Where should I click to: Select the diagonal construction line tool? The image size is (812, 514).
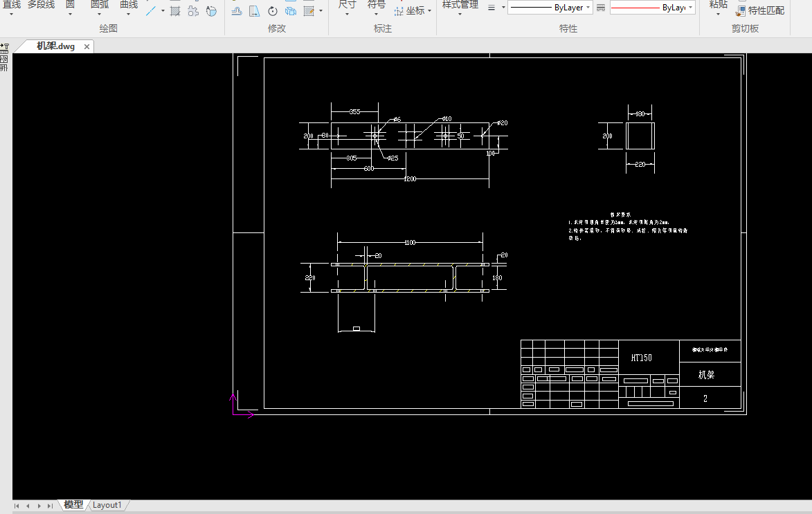tap(151, 11)
